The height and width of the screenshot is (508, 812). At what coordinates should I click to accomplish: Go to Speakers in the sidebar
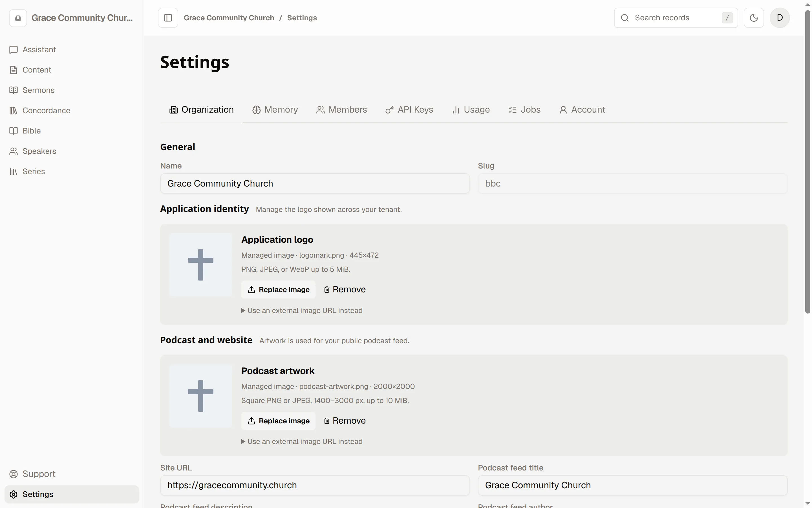pyautogui.click(x=71, y=151)
